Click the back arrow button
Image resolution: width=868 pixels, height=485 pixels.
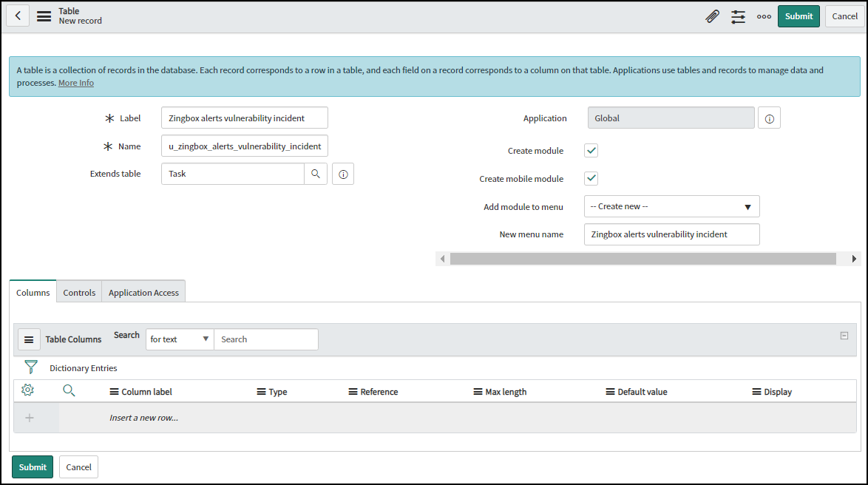click(x=18, y=16)
